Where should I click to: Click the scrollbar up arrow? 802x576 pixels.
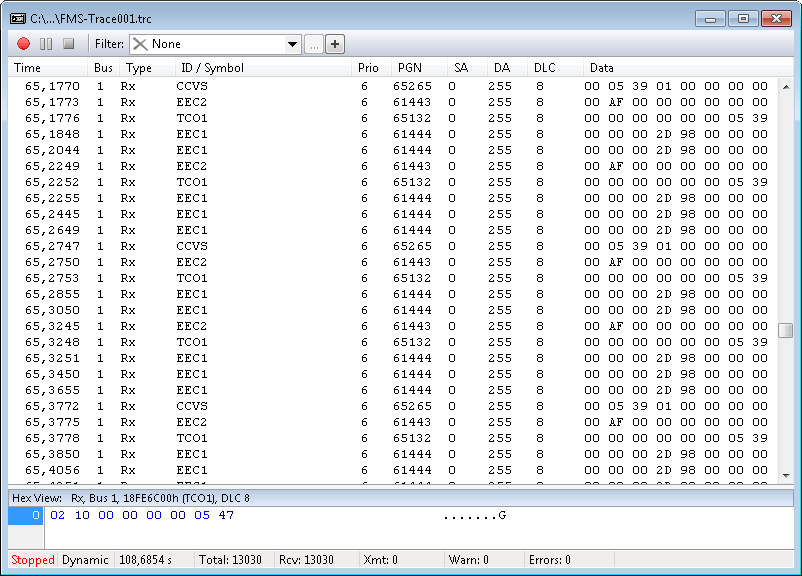(786, 87)
